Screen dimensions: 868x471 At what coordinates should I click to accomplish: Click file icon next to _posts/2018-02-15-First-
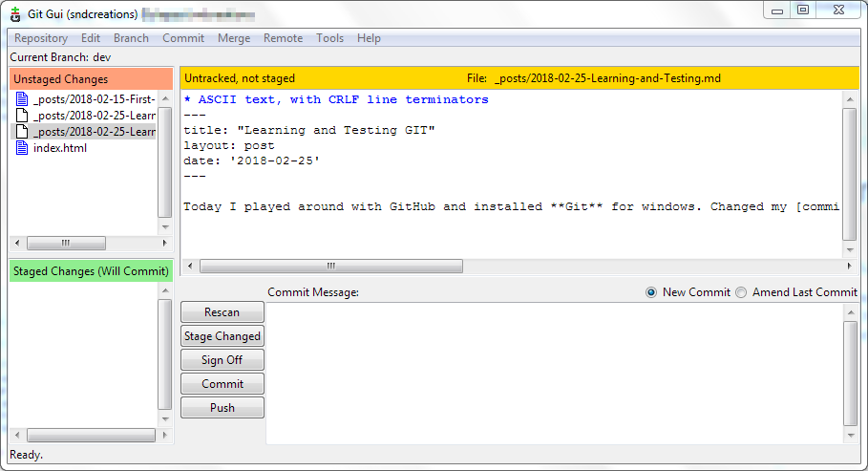(22, 99)
